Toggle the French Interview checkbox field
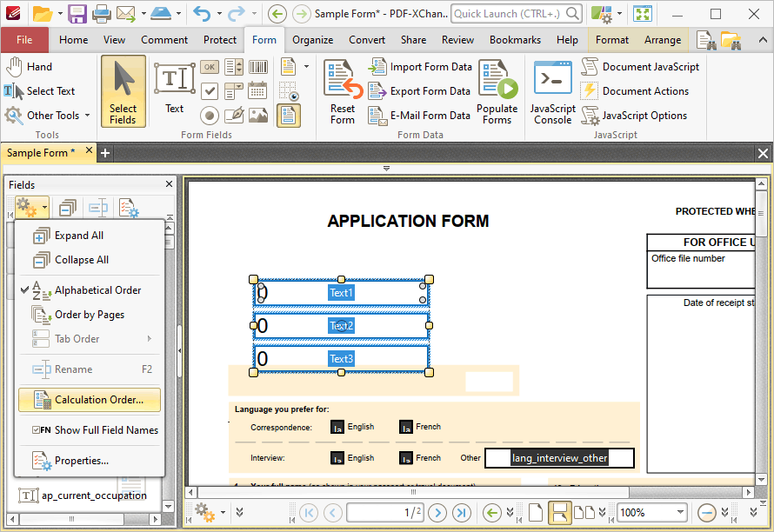 point(406,458)
